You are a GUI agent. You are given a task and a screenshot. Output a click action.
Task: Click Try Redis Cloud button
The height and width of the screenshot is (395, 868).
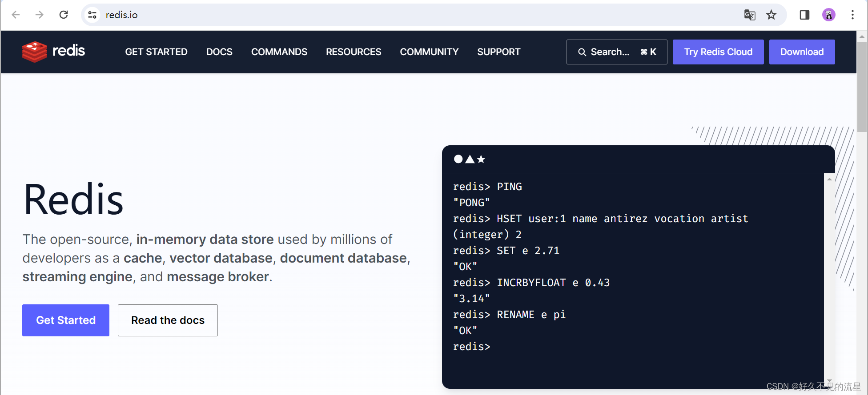[718, 52]
